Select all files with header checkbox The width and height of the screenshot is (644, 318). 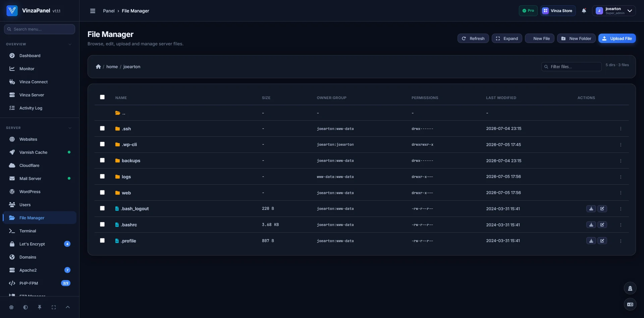click(102, 97)
